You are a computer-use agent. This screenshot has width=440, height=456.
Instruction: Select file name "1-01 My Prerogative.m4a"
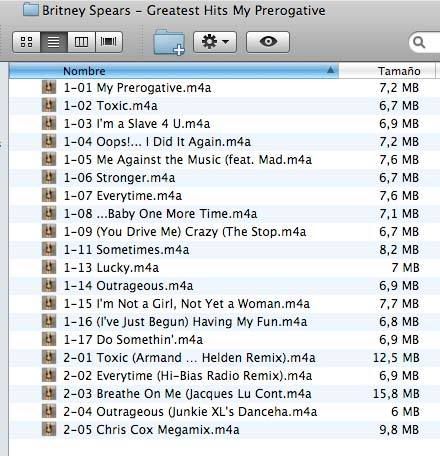(x=137, y=88)
